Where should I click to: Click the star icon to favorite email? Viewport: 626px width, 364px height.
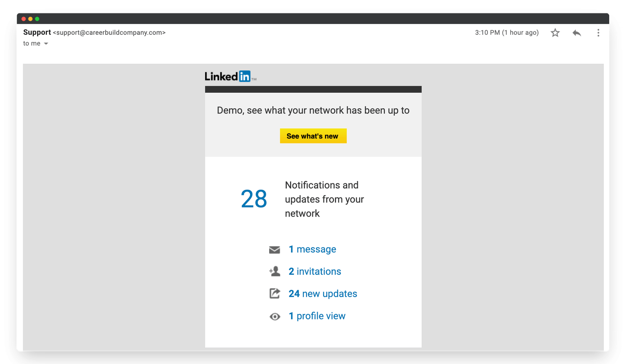pos(555,33)
